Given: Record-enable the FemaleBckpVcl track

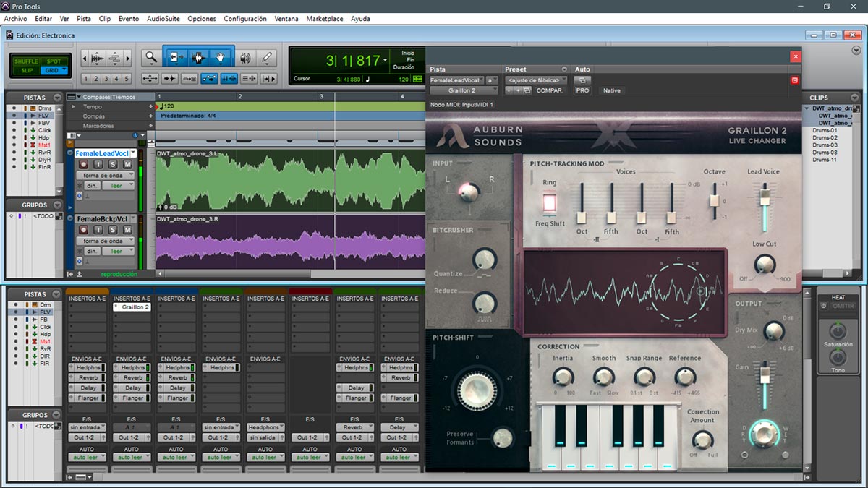Looking at the screenshot, I should [x=83, y=230].
